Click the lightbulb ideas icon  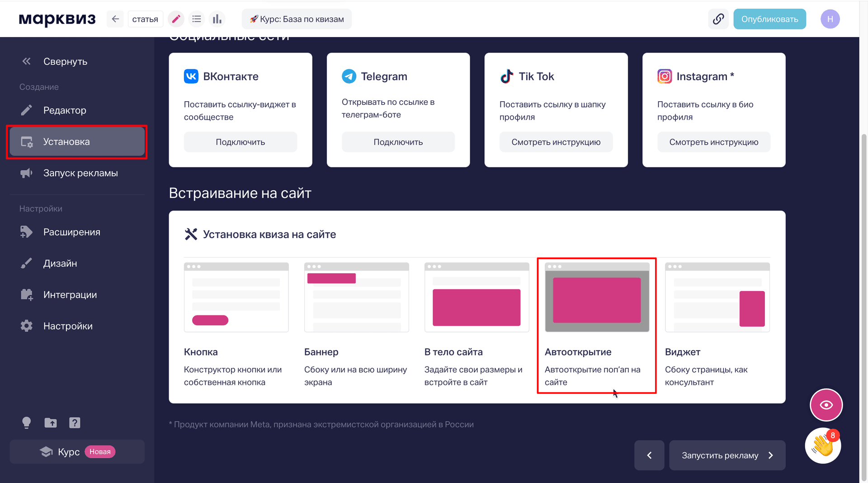click(27, 423)
